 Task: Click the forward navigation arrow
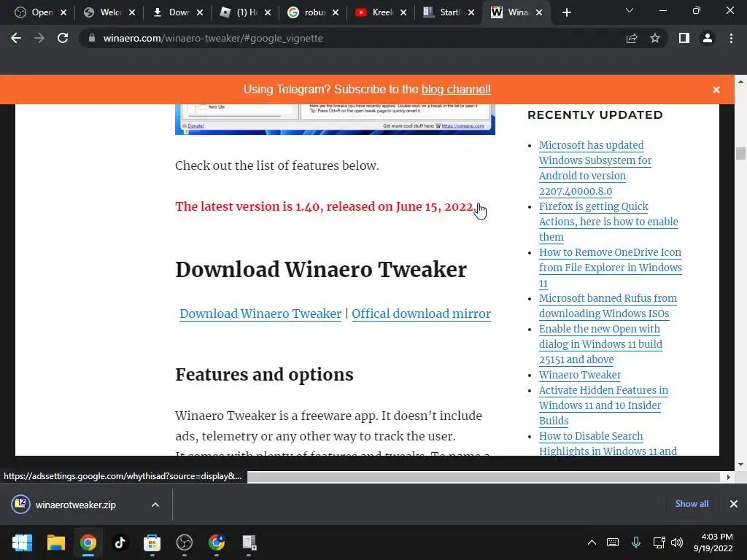pyautogui.click(x=39, y=38)
